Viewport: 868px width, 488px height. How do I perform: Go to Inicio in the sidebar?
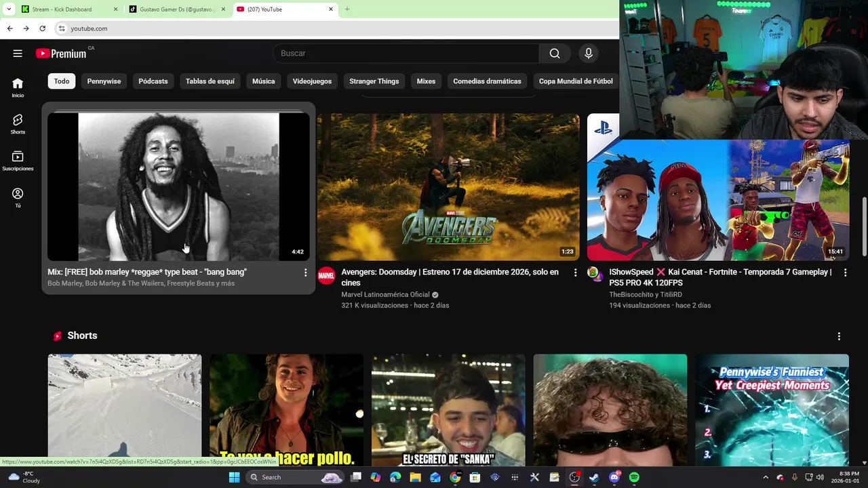pos(18,87)
